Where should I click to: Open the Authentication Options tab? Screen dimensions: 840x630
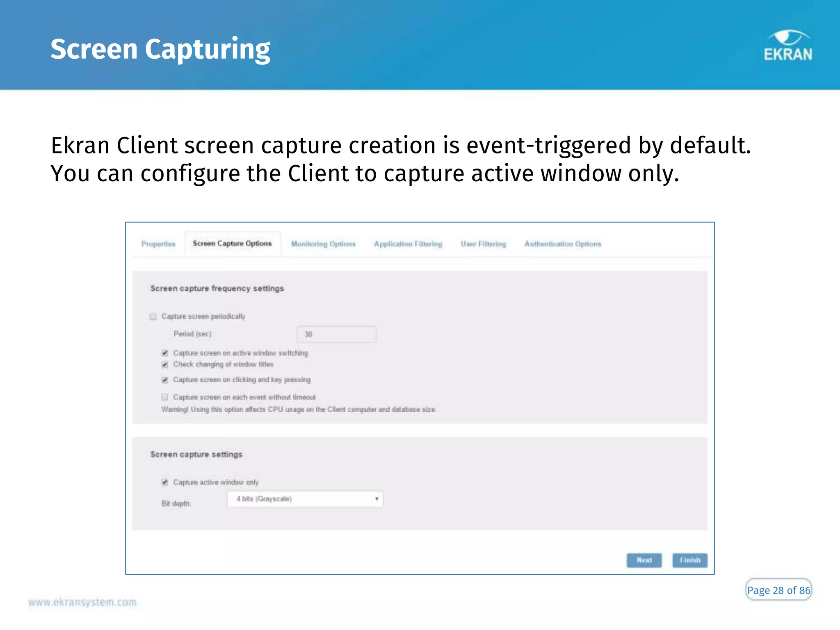pos(563,244)
